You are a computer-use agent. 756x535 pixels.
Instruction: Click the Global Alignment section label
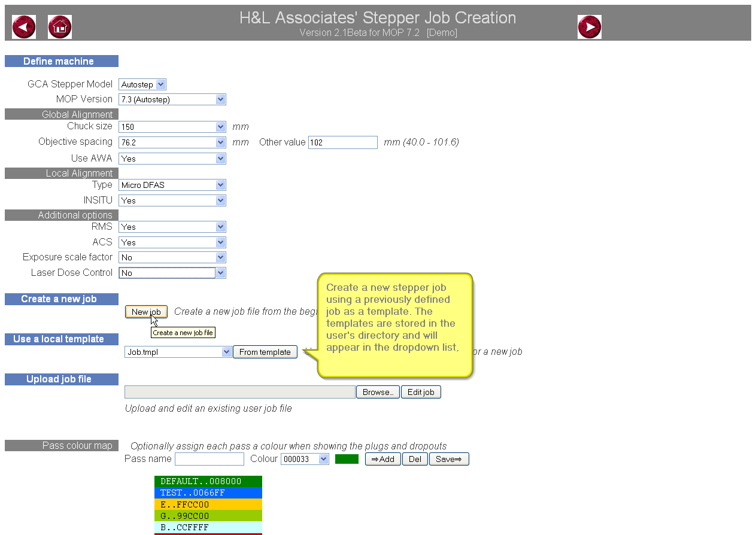62,114
